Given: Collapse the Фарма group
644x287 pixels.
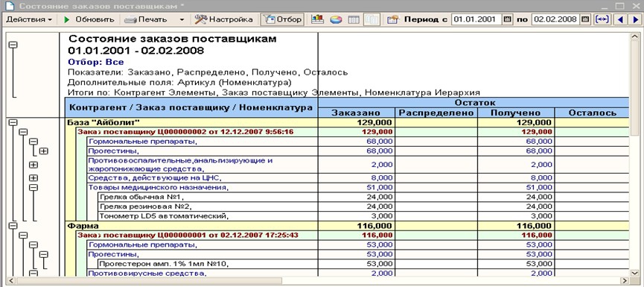Looking at the screenshot, I should [13, 225].
